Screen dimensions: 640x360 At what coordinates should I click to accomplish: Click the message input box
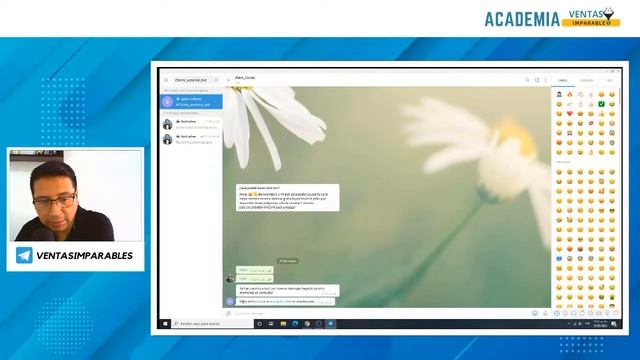380,313
